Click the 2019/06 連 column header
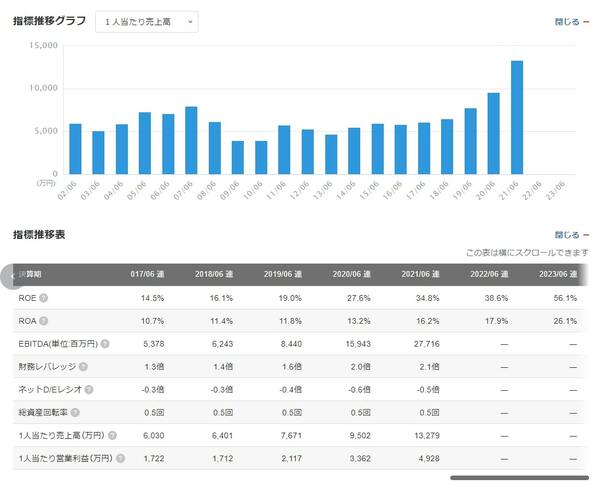This screenshot has height=483, width=600. 282,274
